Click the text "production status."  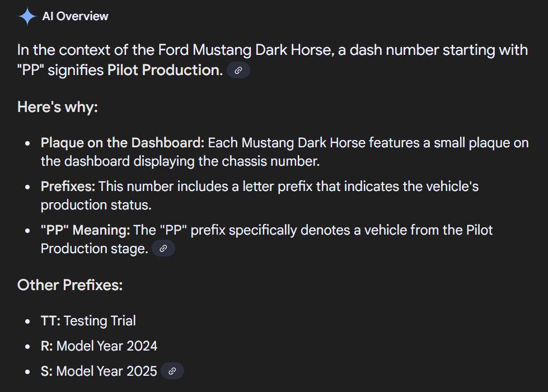click(x=96, y=205)
